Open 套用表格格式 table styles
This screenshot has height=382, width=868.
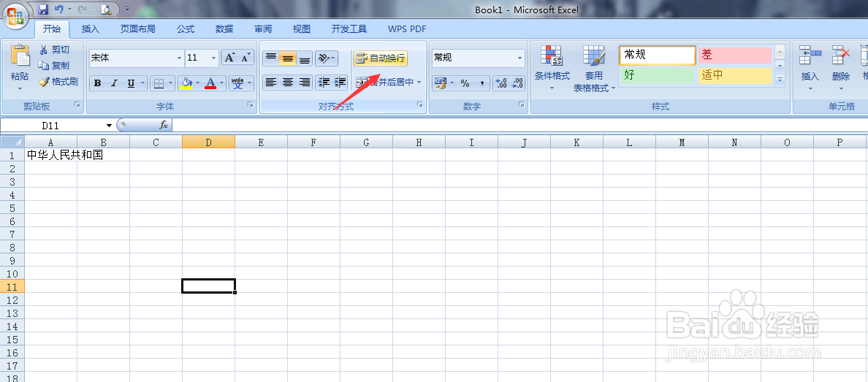tap(594, 69)
